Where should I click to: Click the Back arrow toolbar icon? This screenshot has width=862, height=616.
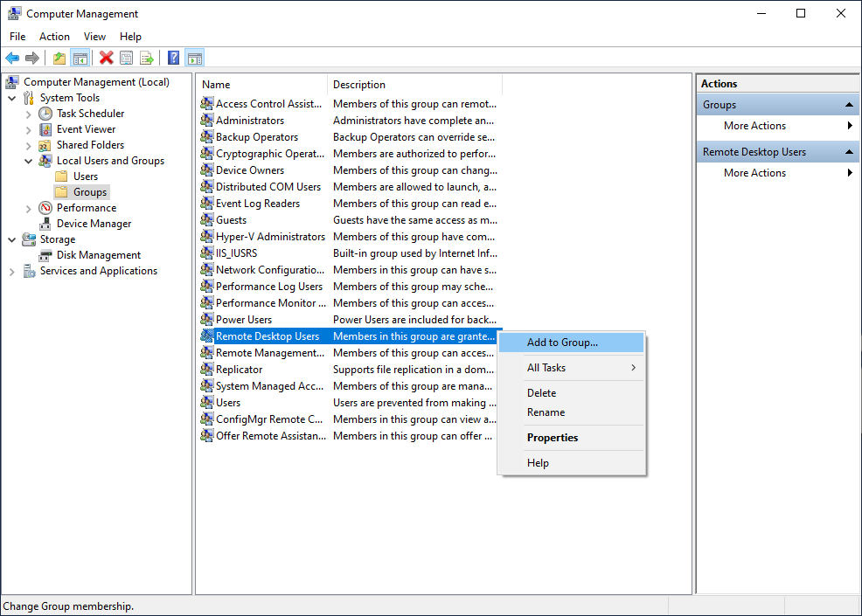pyautogui.click(x=12, y=58)
